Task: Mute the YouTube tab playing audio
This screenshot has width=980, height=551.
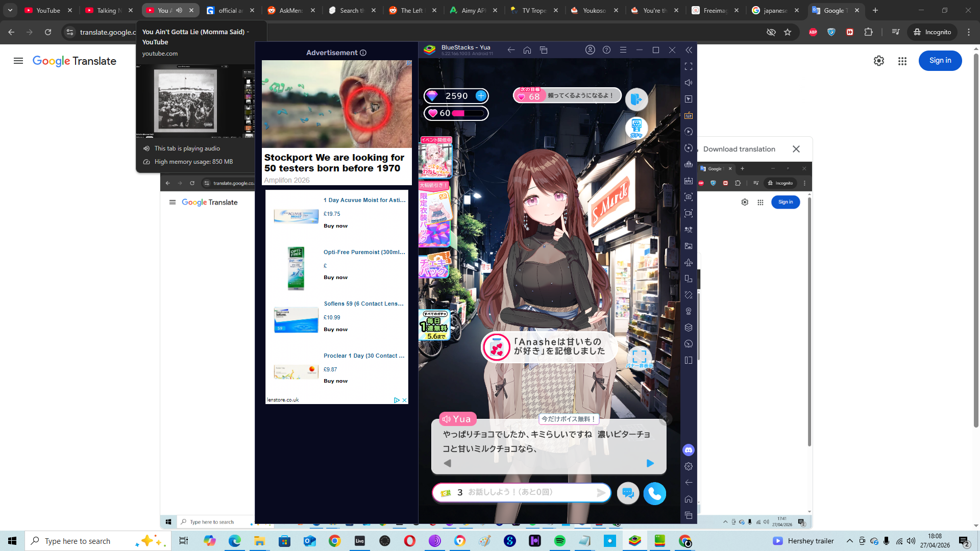Action: pyautogui.click(x=179, y=10)
